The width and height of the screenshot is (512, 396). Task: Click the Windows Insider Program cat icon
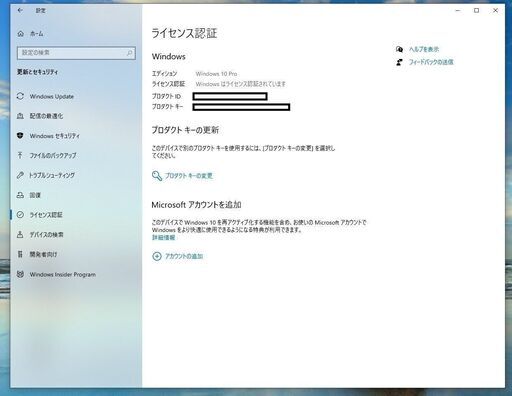(20, 274)
